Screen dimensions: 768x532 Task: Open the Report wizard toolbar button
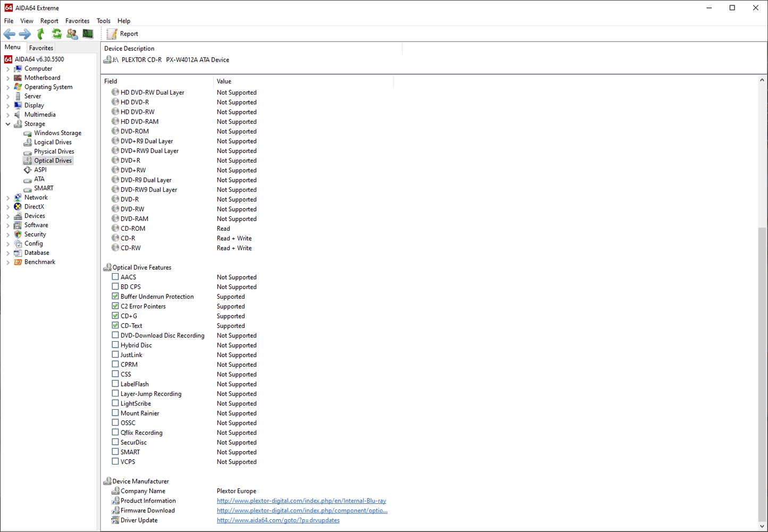click(123, 34)
